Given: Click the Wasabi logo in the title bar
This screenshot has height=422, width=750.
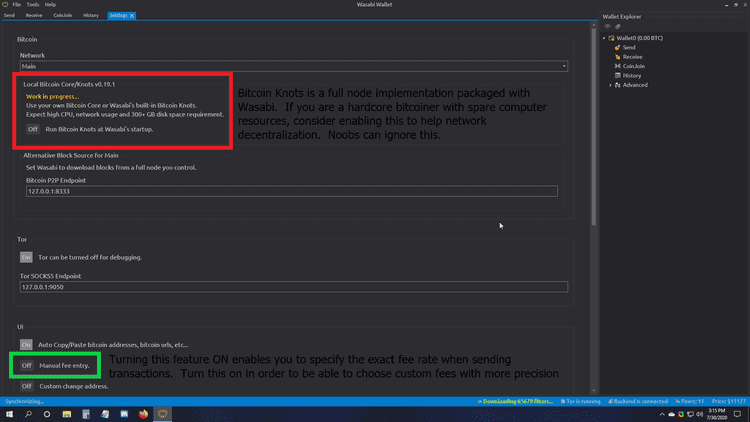Looking at the screenshot, I should click(x=5, y=4).
